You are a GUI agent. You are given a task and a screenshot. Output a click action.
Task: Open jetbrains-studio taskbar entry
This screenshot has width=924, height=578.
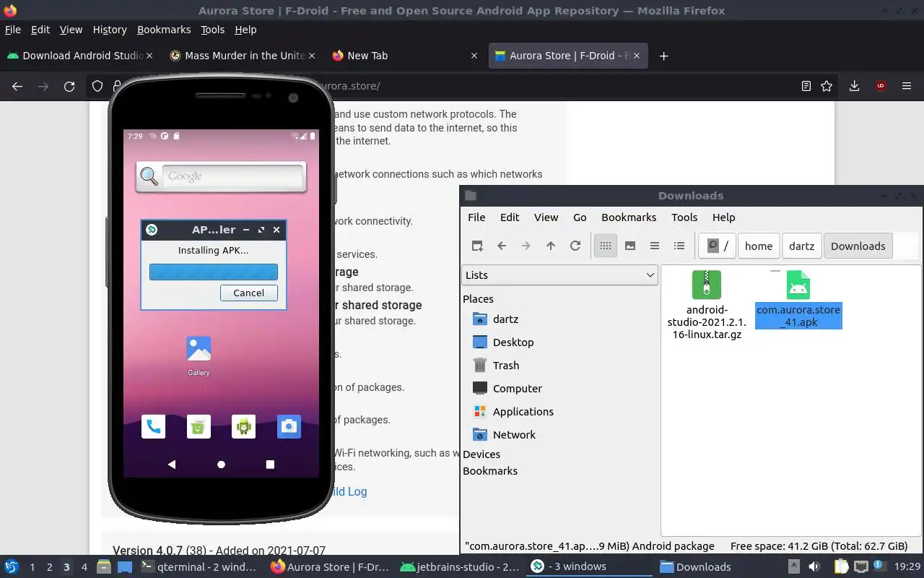[x=460, y=567]
